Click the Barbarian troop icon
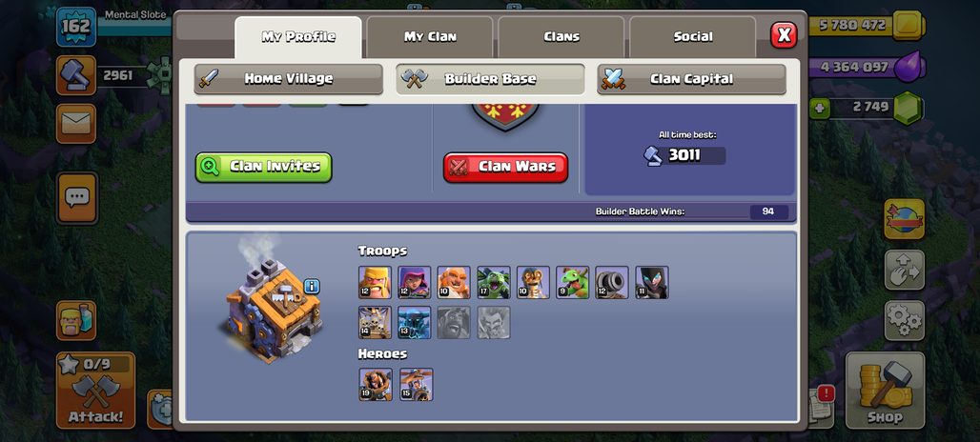 click(375, 282)
